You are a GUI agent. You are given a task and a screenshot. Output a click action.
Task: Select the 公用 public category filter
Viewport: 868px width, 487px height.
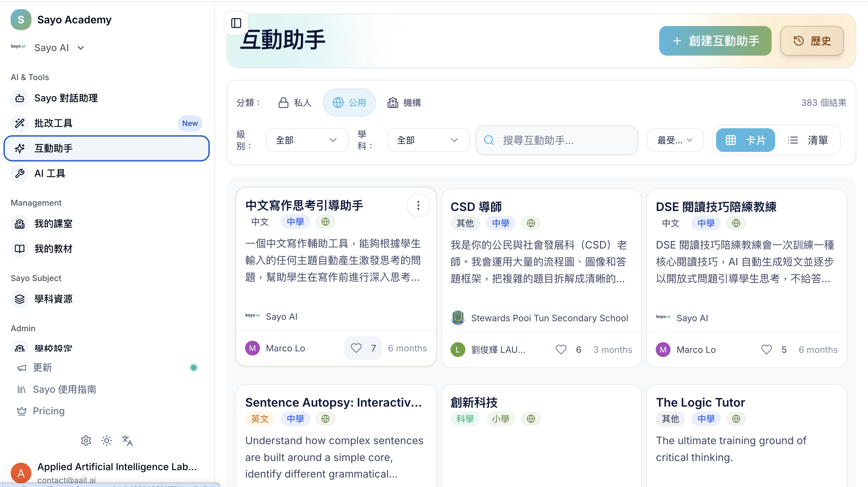[x=349, y=102]
